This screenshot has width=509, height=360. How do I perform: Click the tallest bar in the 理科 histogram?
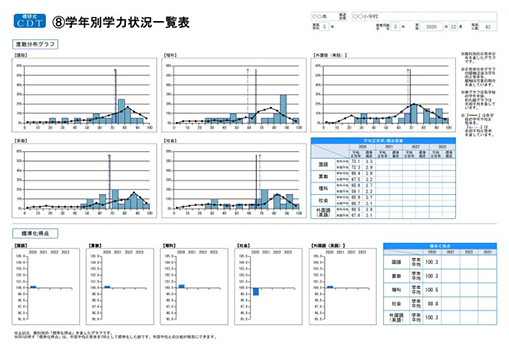(283, 109)
